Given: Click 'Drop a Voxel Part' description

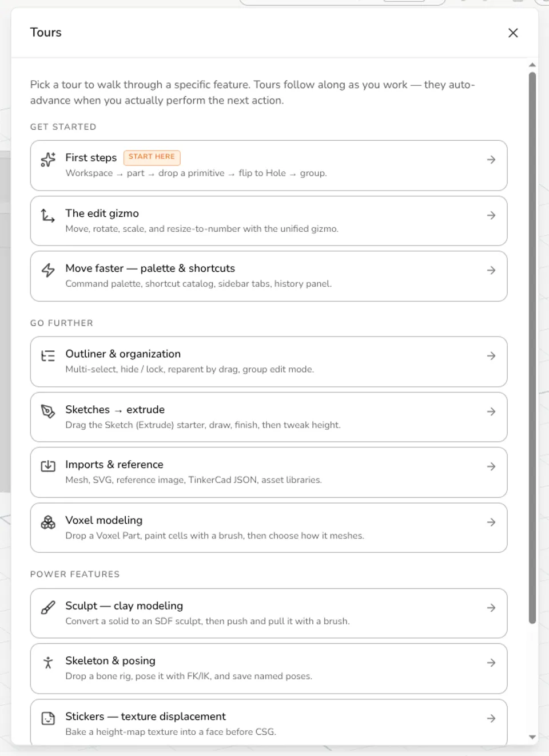Looking at the screenshot, I should [214, 535].
